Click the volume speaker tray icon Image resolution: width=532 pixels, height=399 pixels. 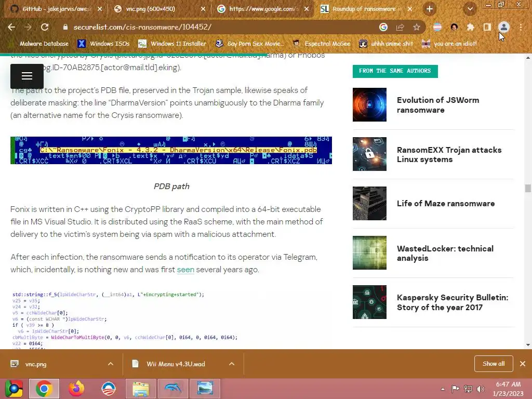click(481, 389)
